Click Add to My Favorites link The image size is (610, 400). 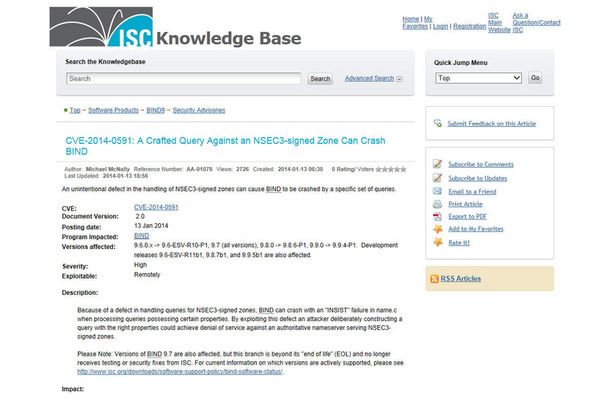476,229
